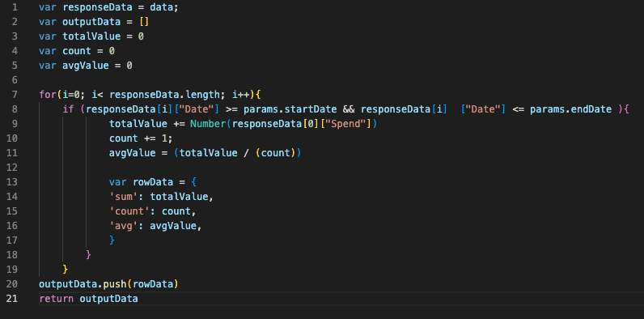Click the 'avg' key on line 16

pos(124,226)
